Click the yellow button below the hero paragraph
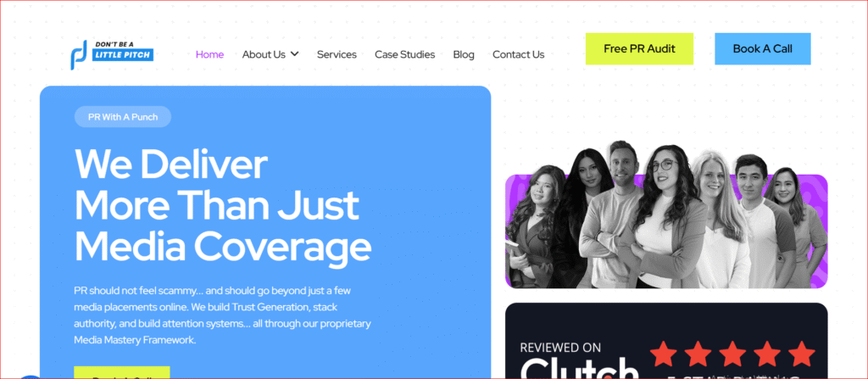This screenshot has width=868, height=379. pos(122,372)
